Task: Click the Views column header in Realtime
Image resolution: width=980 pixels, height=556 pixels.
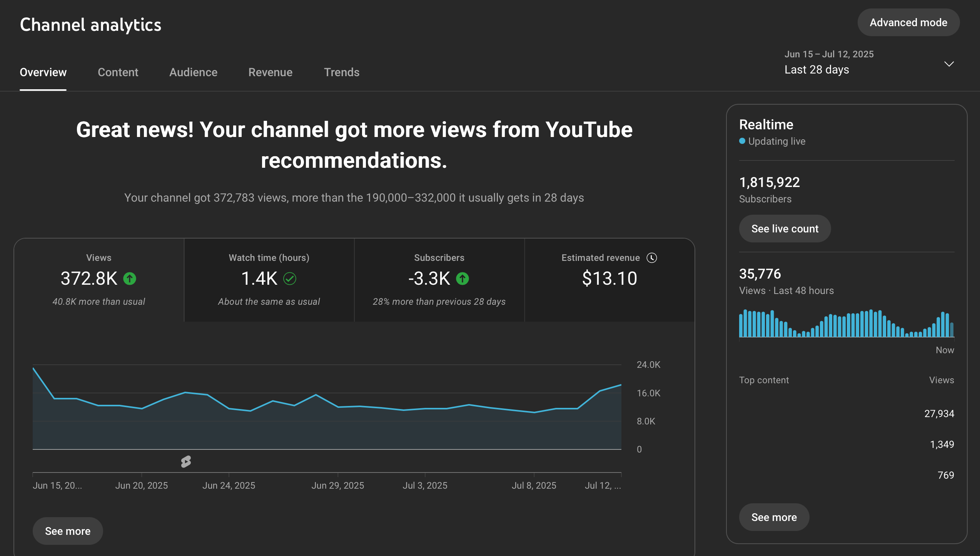Action: point(942,380)
